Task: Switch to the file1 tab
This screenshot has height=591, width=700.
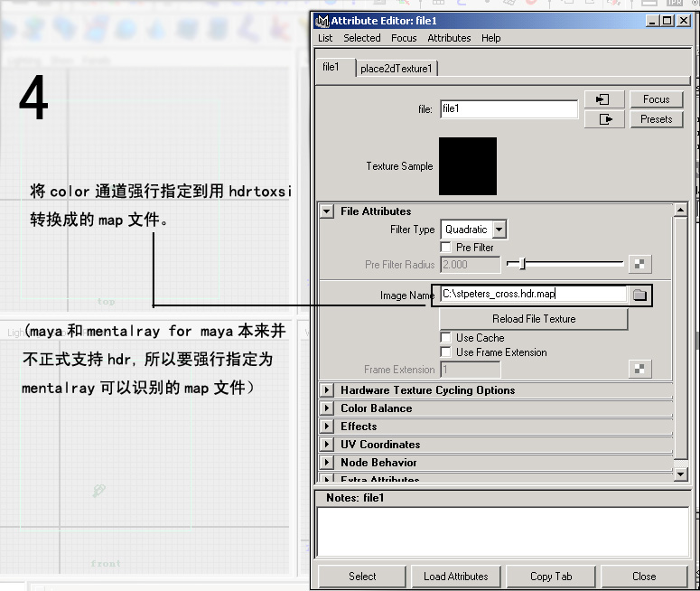Action: point(335,68)
